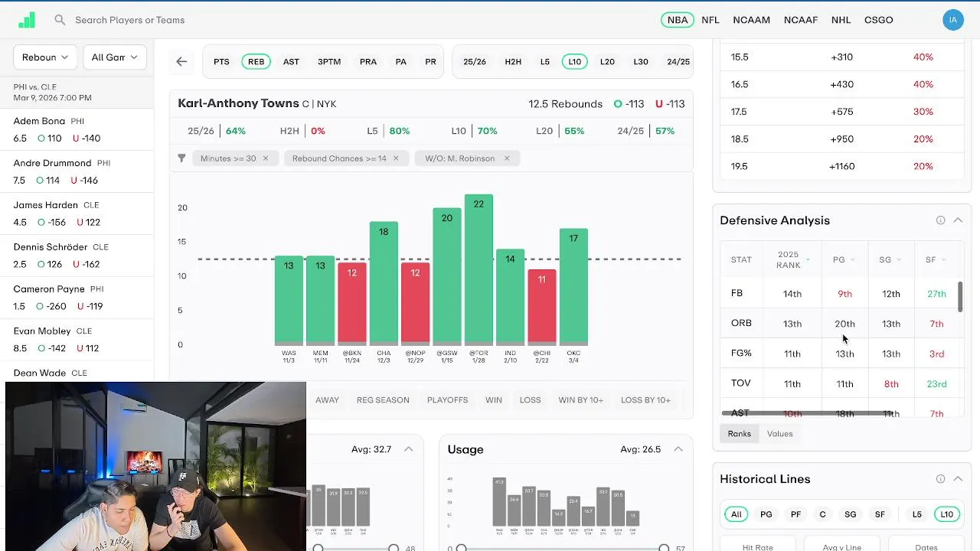Screen dimensions: 980x551
Task: Select C in Historical Lines
Action: point(823,514)
